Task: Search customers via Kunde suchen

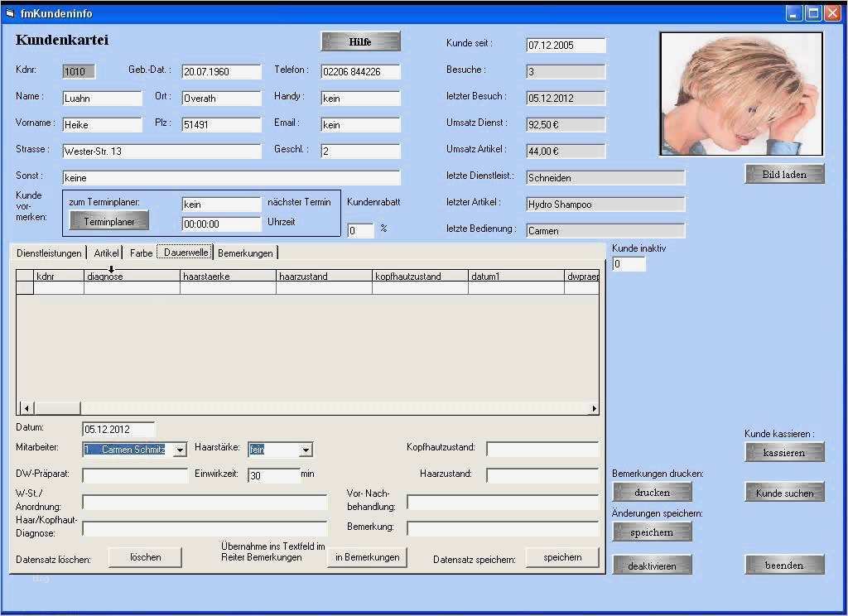Action: 783,492
